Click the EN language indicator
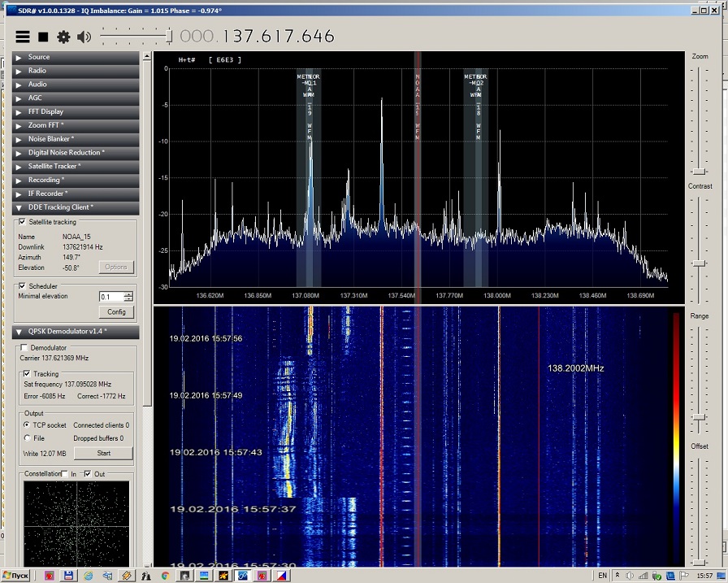Image resolution: width=728 pixels, height=583 pixels. (602, 576)
